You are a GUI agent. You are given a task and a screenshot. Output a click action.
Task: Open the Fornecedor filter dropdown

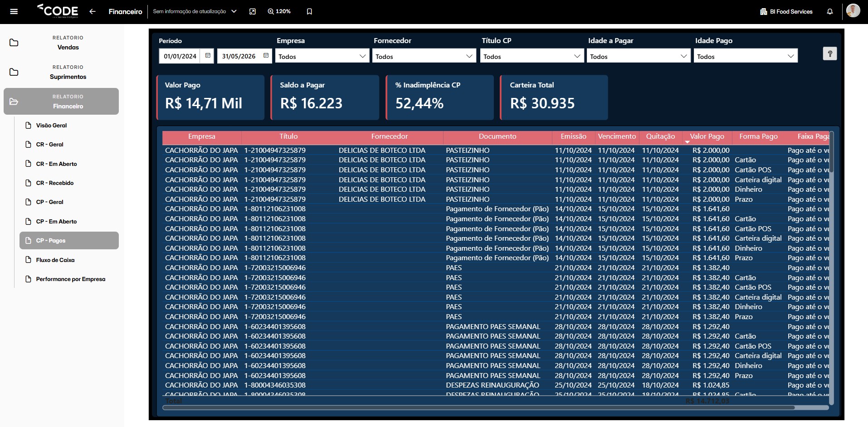424,56
